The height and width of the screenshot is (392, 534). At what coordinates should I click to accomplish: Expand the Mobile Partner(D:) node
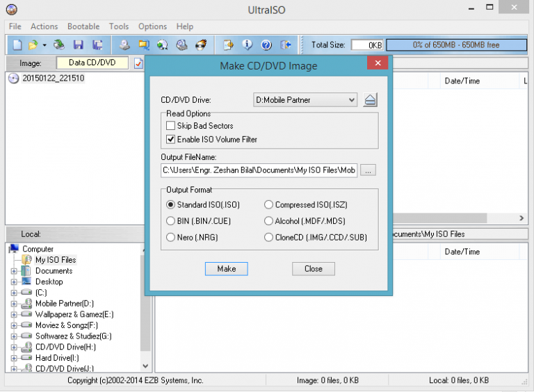pyautogui.click(x=14, y=304)
